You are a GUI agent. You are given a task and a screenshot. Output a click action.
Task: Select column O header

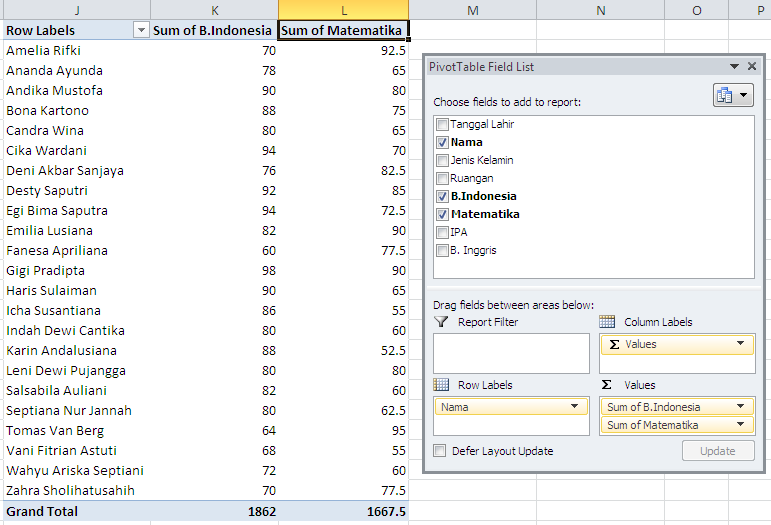click(697, 10)
